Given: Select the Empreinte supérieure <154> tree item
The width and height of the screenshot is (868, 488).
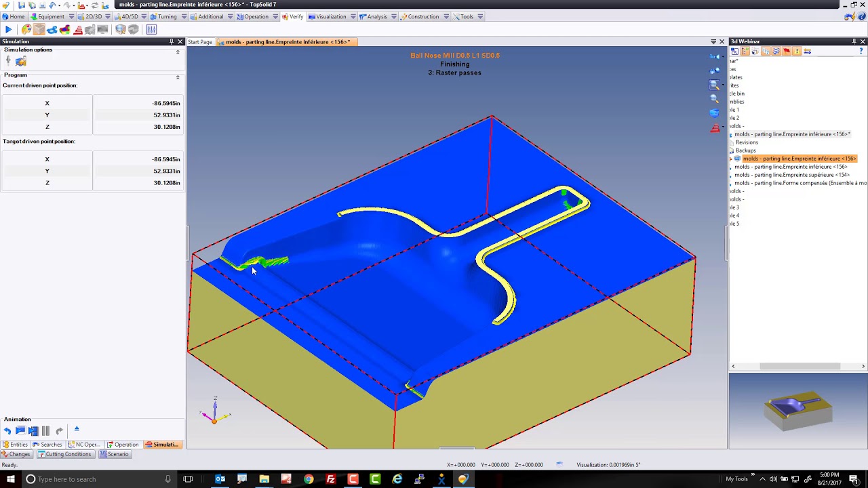Looking at the screenshot, I should (x=792, y=175).
